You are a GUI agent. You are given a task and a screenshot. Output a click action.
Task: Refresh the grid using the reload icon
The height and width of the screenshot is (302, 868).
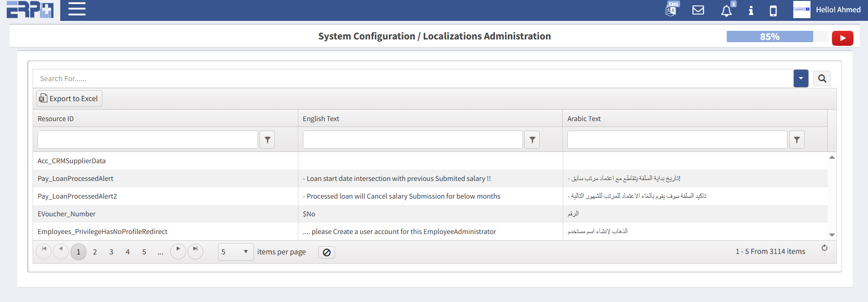tap(824, 248)
